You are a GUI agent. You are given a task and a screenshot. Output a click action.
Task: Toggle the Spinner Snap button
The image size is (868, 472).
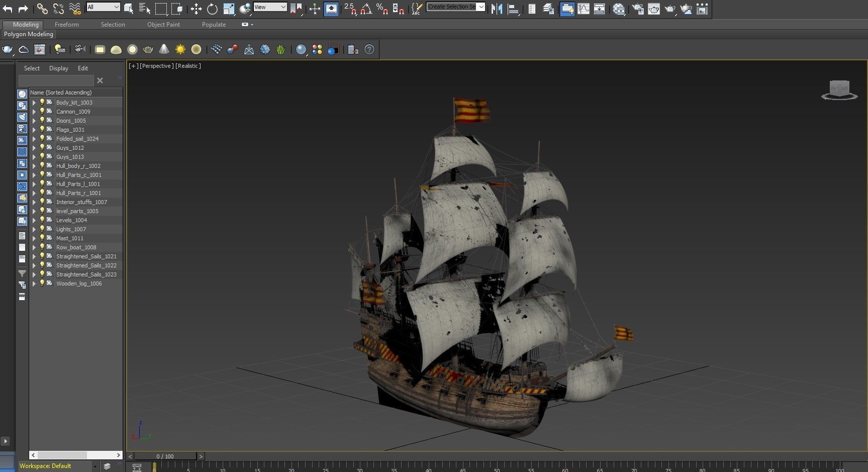pos(398,9)
